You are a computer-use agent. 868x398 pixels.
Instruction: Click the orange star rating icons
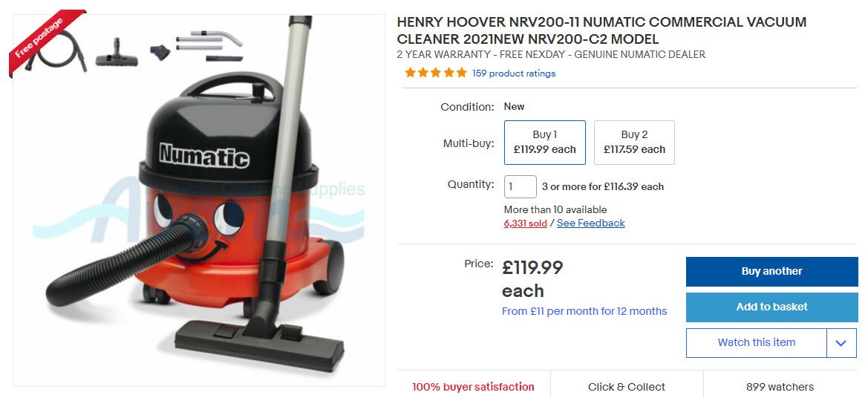[436, 73]
